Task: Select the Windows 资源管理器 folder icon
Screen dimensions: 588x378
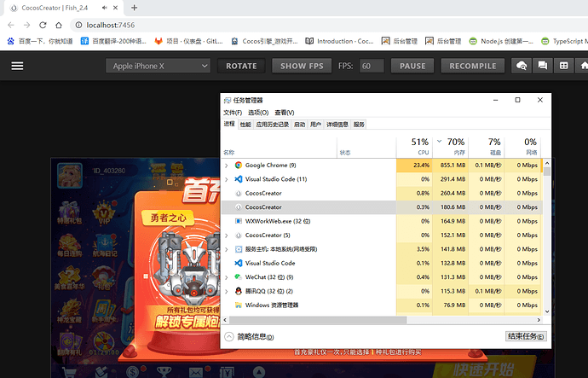Action: 238,305
